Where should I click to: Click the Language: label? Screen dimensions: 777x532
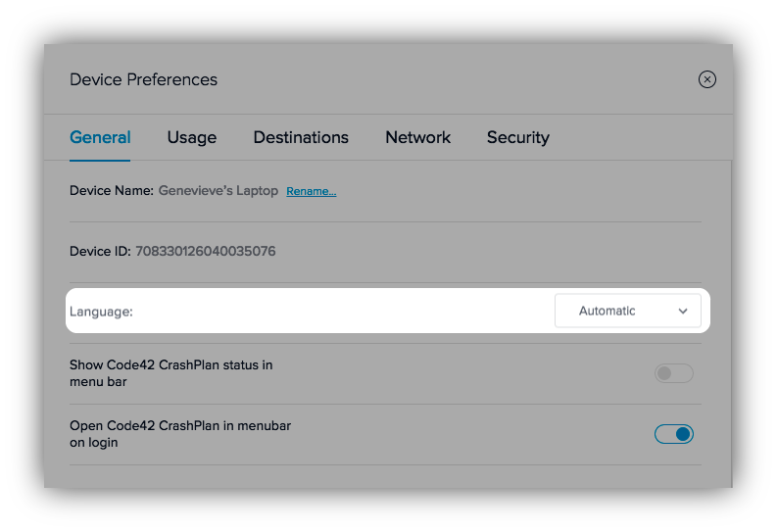(x=101, y=312)
